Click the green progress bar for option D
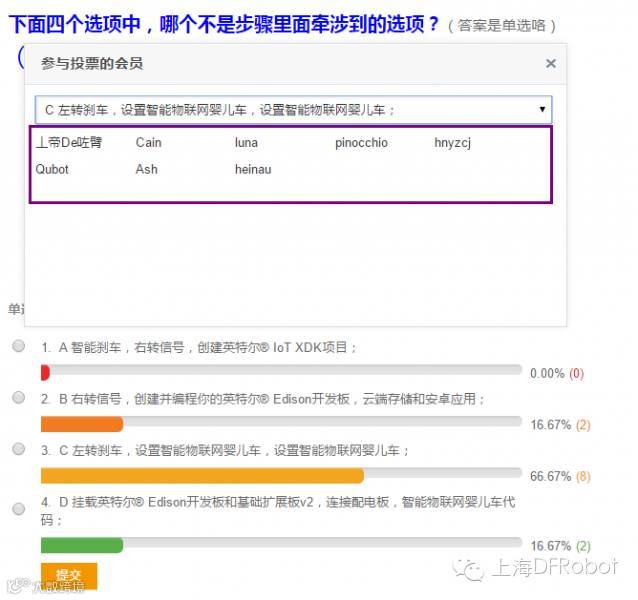The height and width of the screenshot is (600, 638). 82,545
